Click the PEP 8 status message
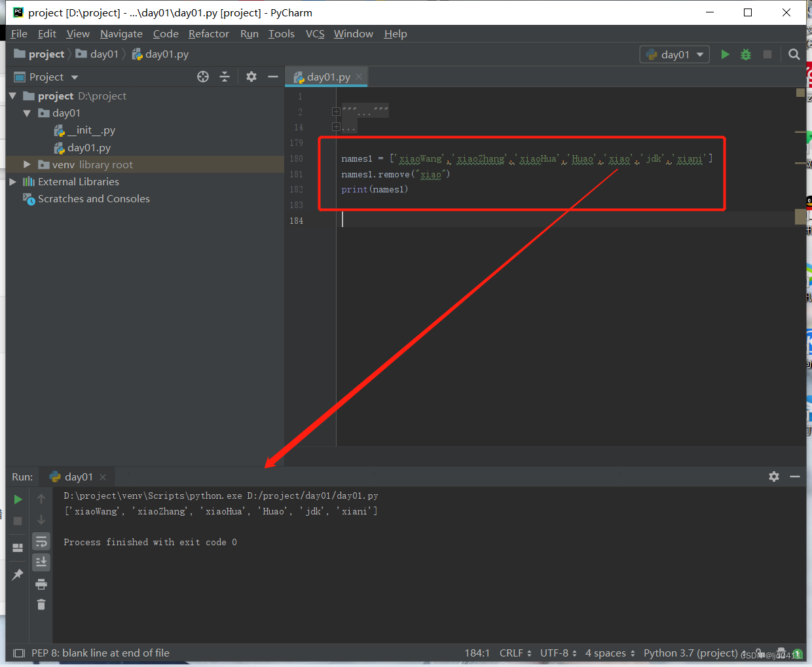812x667 pixels. click(100, 653)
